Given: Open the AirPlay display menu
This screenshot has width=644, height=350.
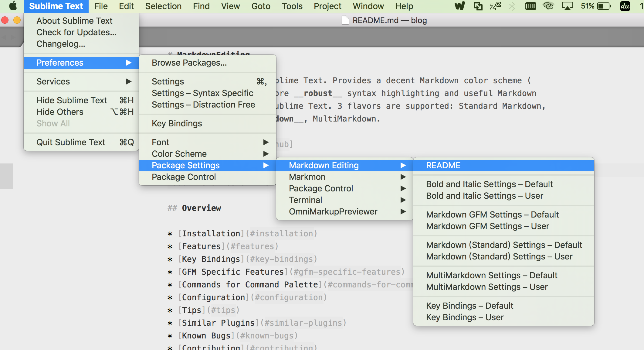Looking at the screenshot, I should point(567,6).
